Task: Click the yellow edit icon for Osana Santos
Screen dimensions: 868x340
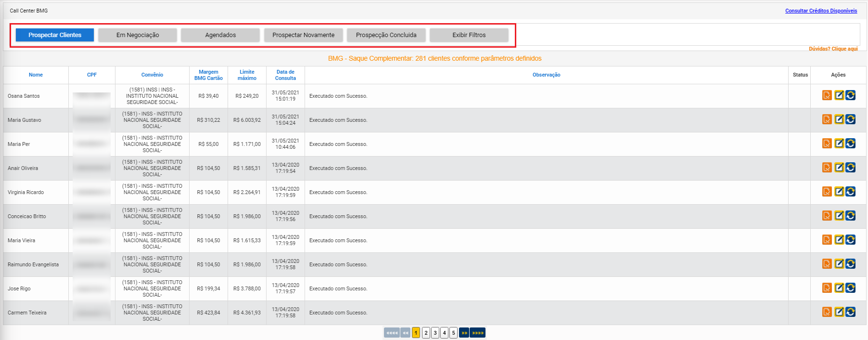Action: point(839,95)
